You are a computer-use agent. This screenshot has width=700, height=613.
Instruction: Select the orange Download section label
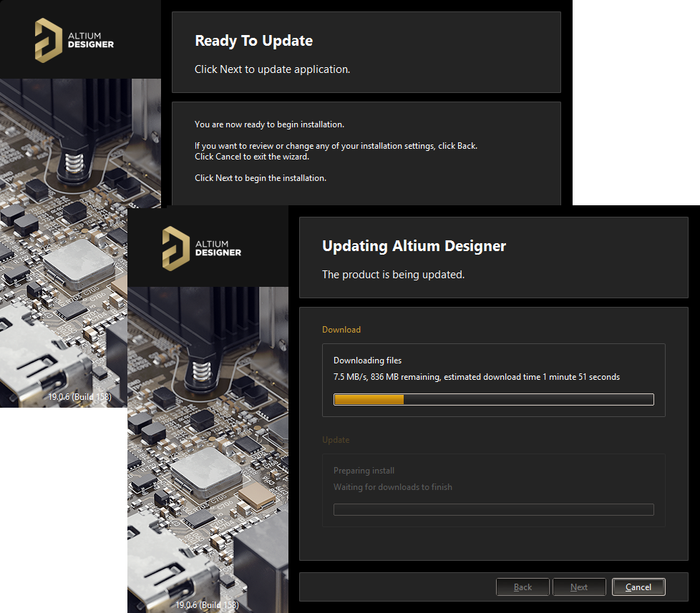point(341,330)
